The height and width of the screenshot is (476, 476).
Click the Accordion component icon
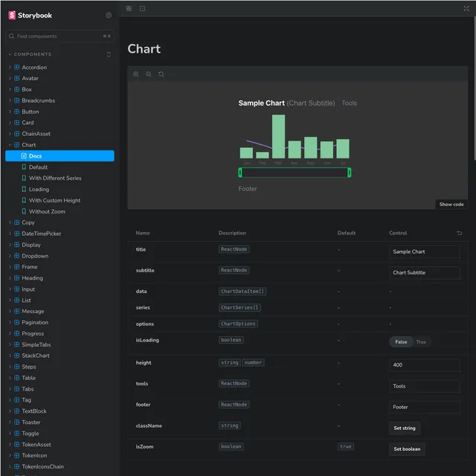pos(16,67)
